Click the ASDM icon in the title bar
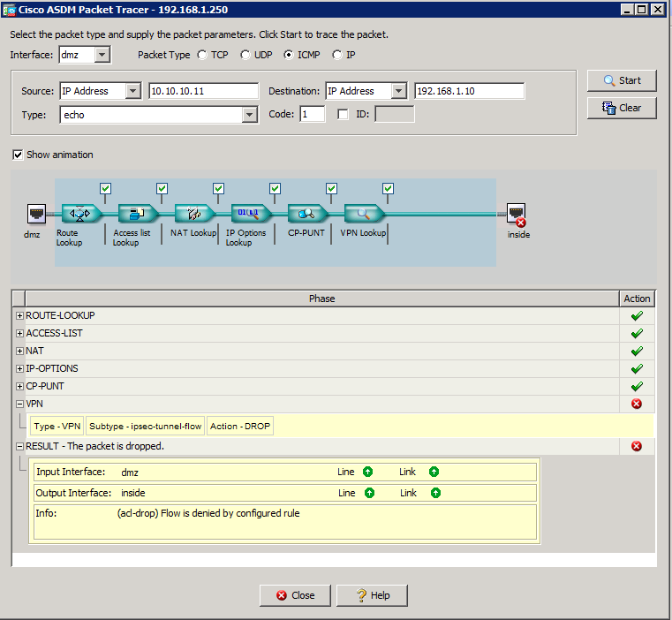Image resolution: width=672 pixels, height=620 pixels. 9,10
